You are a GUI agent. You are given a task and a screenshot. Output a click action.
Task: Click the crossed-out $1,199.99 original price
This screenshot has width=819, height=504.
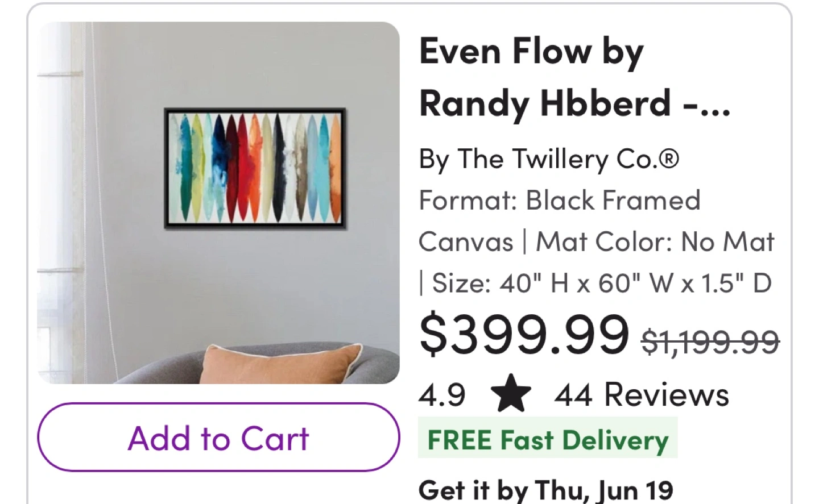click(x=710, y=342)
